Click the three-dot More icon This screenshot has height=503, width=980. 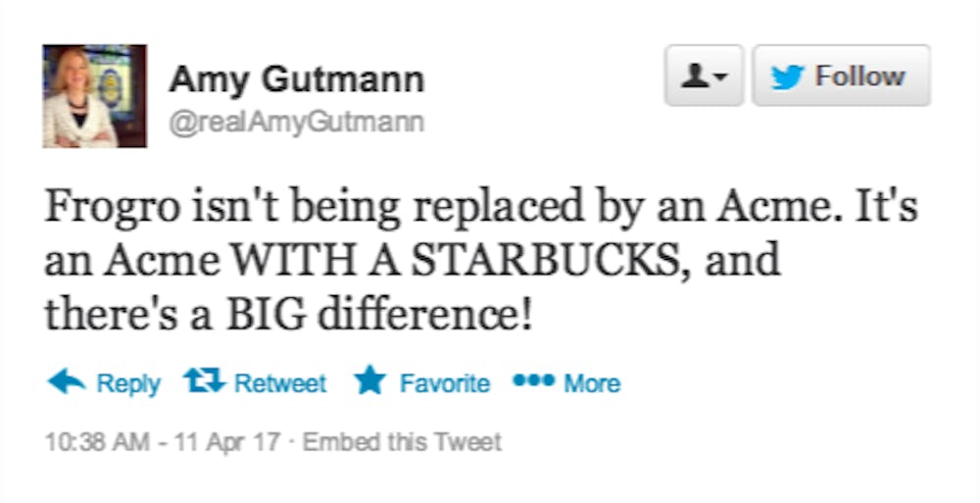(533, 380)
